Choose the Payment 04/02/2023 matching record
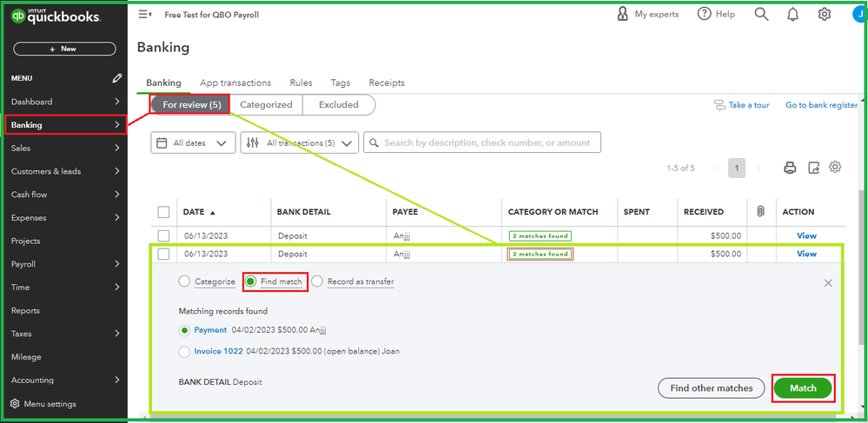 pos(184,331)
